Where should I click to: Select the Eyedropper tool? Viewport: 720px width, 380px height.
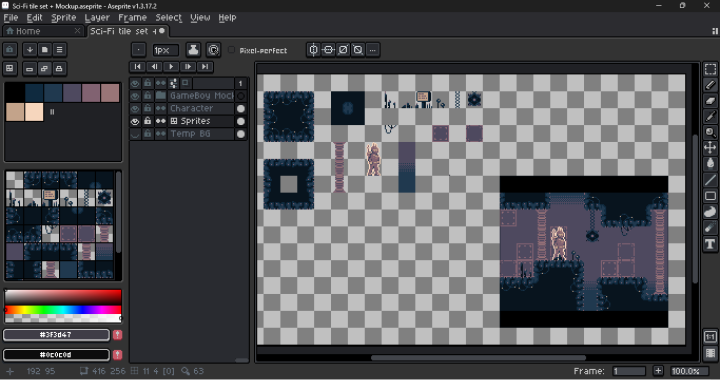pos(710,117)
